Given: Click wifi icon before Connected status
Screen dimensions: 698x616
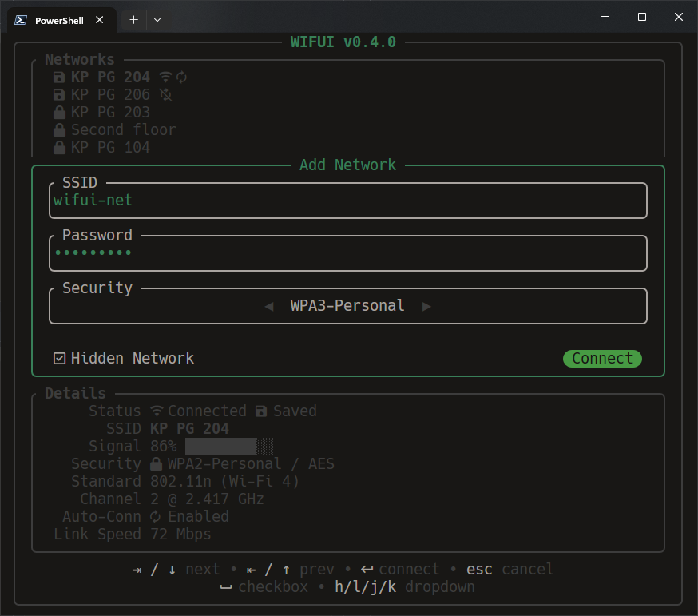Looking at the screenshot, I should point(157,411).
